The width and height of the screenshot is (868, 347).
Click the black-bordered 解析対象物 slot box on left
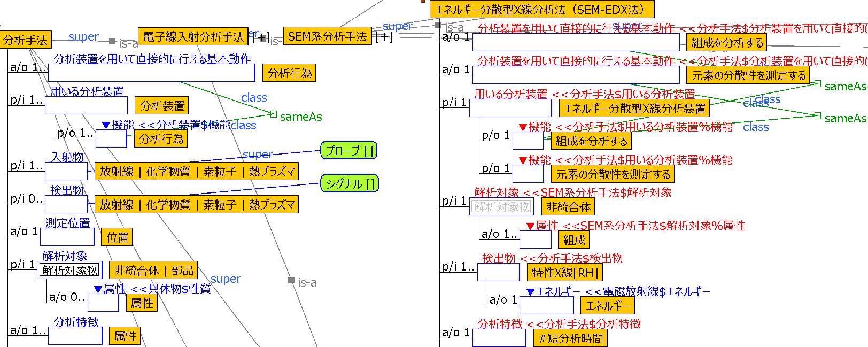pyautogui.click(x=70, y=271)
